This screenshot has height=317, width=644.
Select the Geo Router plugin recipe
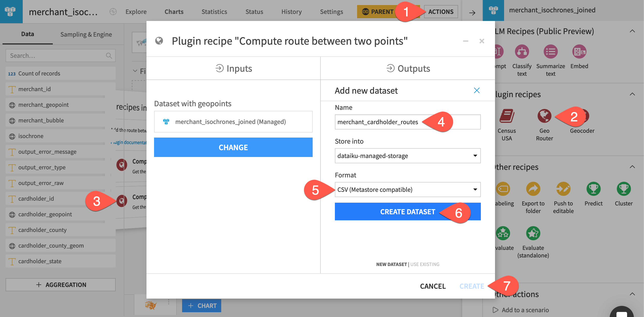click(544, 116)
